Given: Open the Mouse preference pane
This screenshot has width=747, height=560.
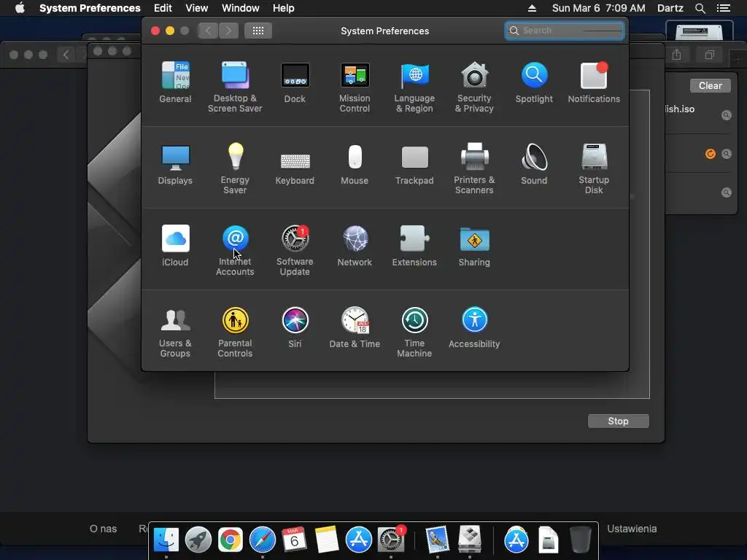Looking at the screenshot, I should (x=355, y=164).
